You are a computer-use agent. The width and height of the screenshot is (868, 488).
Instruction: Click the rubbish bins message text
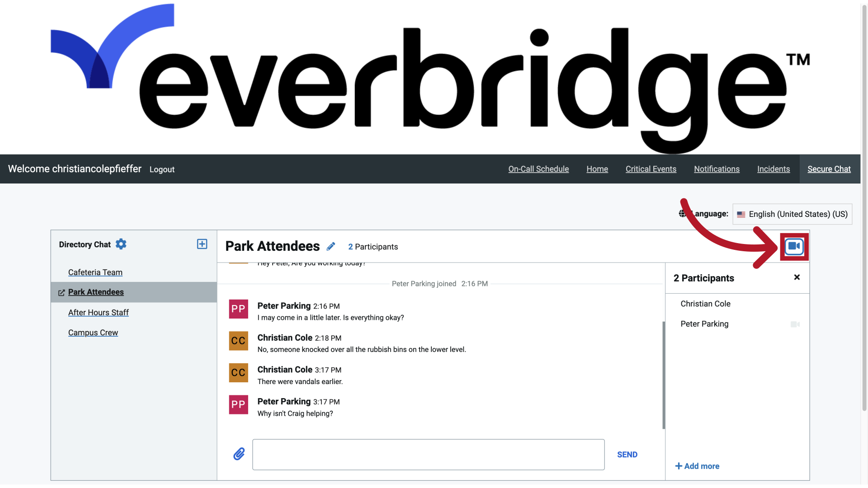362,350
